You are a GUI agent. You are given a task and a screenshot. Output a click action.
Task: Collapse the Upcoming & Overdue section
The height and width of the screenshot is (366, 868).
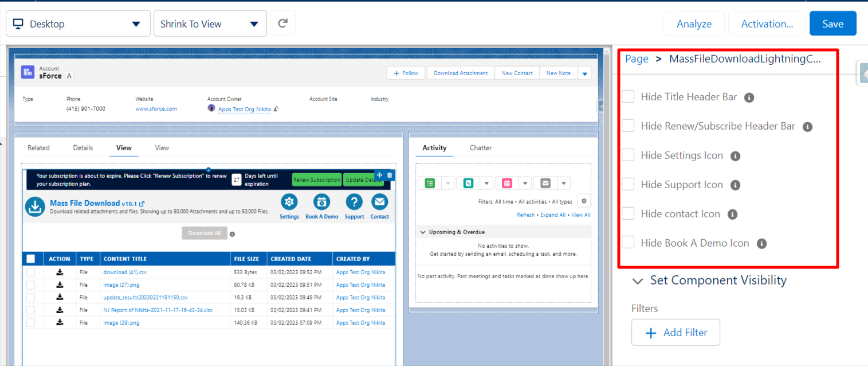(423, 232)
